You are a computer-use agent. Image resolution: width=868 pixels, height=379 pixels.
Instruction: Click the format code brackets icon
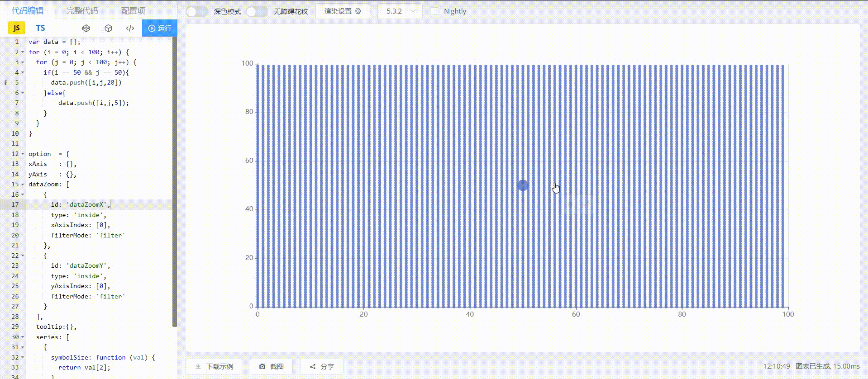(x=130, y=28)
